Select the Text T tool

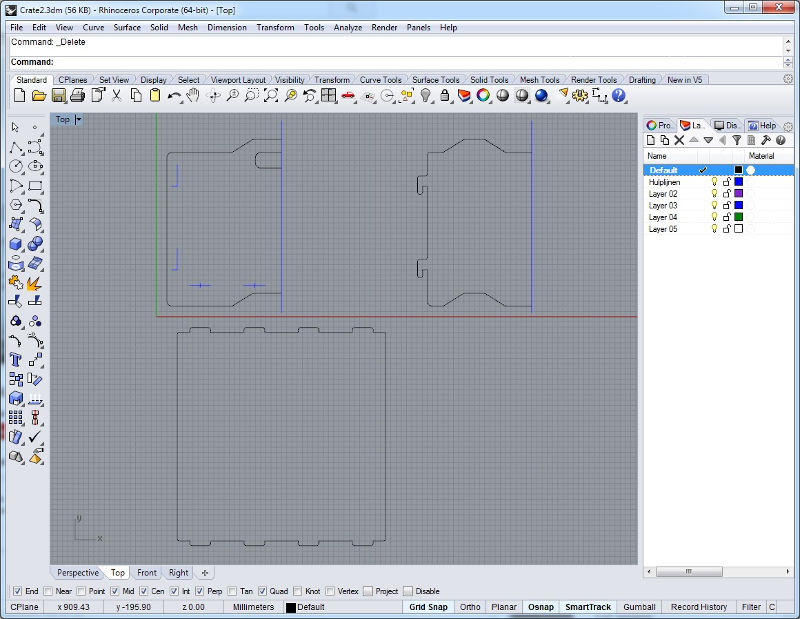(x=16, y=360)
